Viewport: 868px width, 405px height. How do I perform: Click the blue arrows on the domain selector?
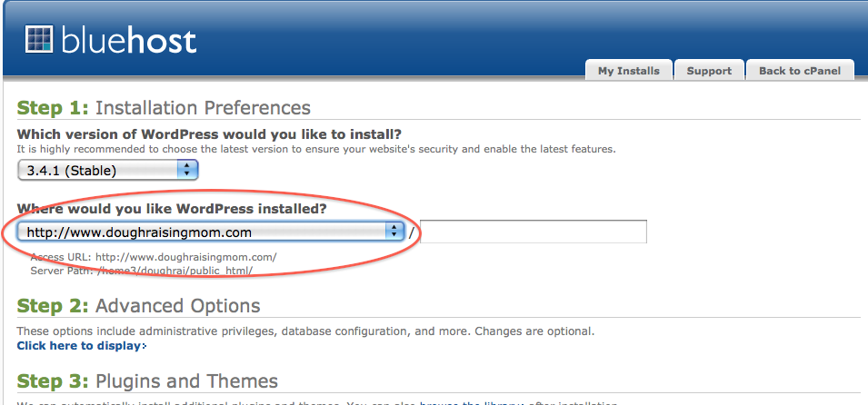[x=394, y=232]
